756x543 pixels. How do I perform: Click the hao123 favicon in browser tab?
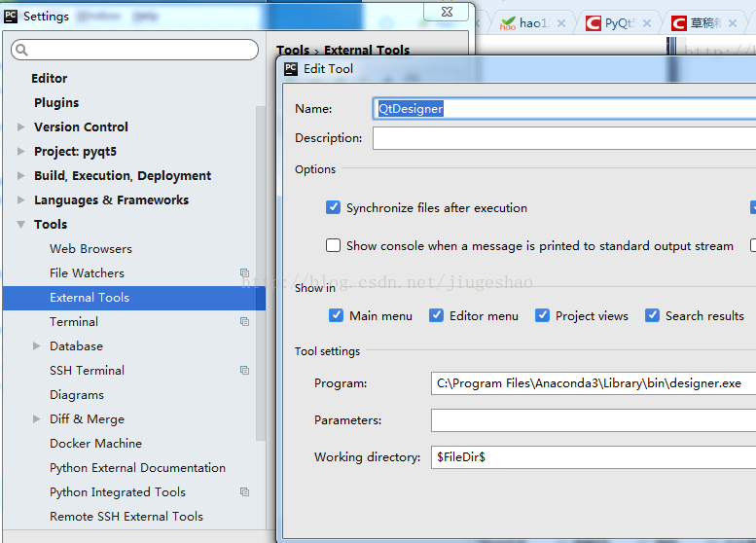pos(508,23)
